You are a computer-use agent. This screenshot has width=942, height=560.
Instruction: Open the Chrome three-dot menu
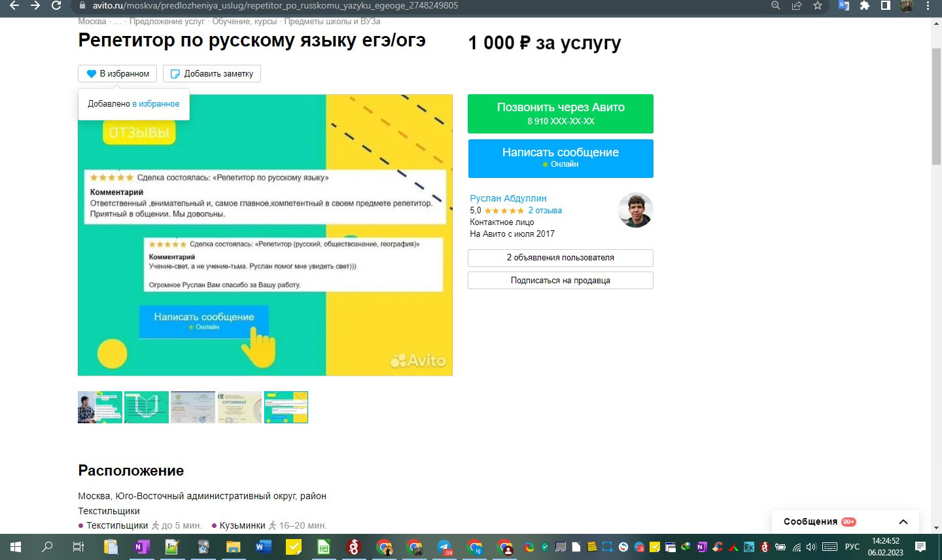tap(928, 5)
